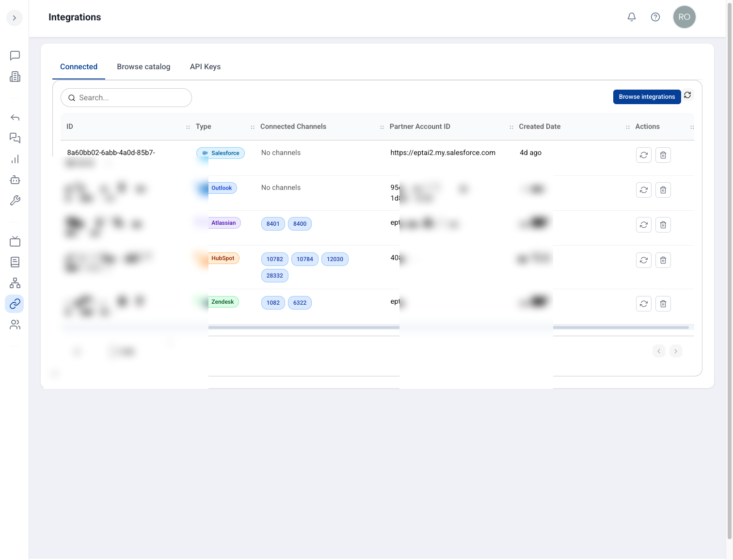Screen dimensions: 733x560
Task: Click the Zendesk type badge
Action: 218,302
